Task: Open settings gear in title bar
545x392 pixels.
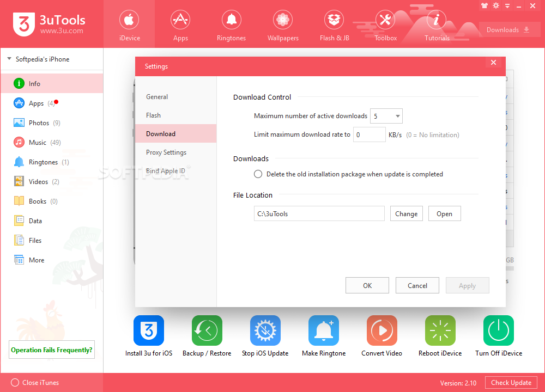Action: (x=496, y=5)
